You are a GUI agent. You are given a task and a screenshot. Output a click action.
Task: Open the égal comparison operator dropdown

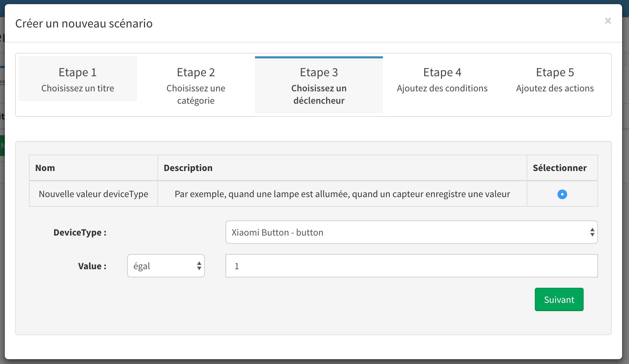166,266
